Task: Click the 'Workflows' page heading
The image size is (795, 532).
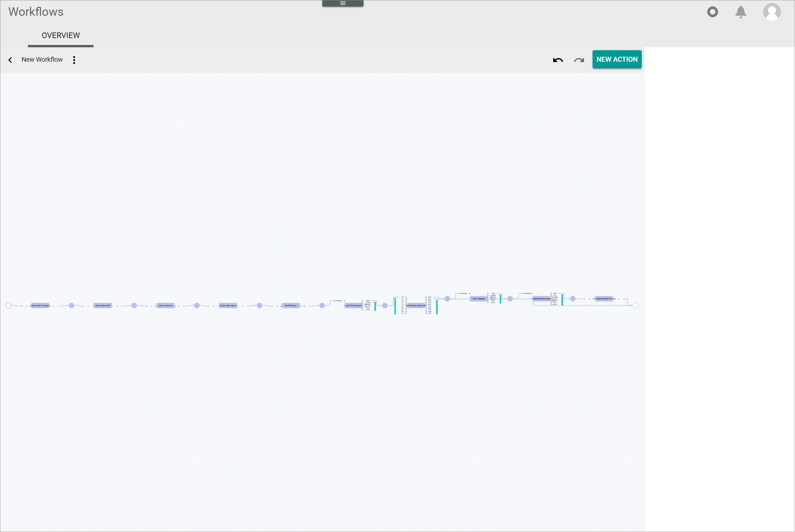Action: (36, 12)
